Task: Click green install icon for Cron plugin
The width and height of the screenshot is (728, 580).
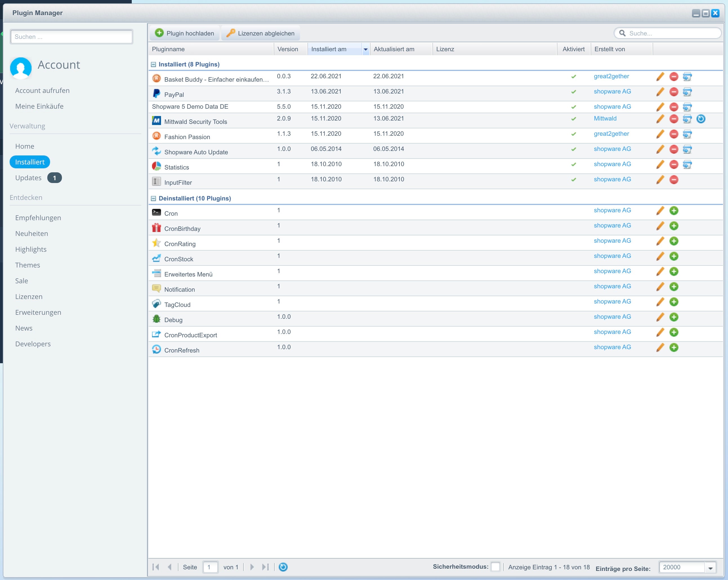Action: (674, 211)
